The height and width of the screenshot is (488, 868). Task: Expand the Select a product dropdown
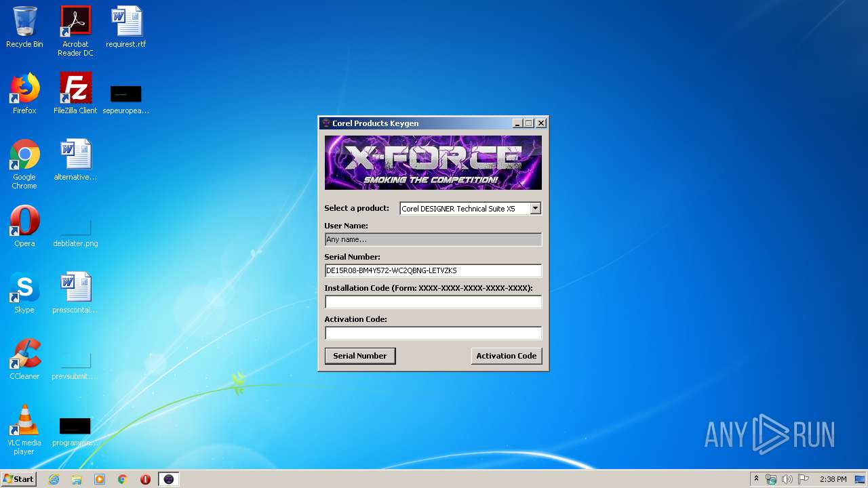[535, 209]
